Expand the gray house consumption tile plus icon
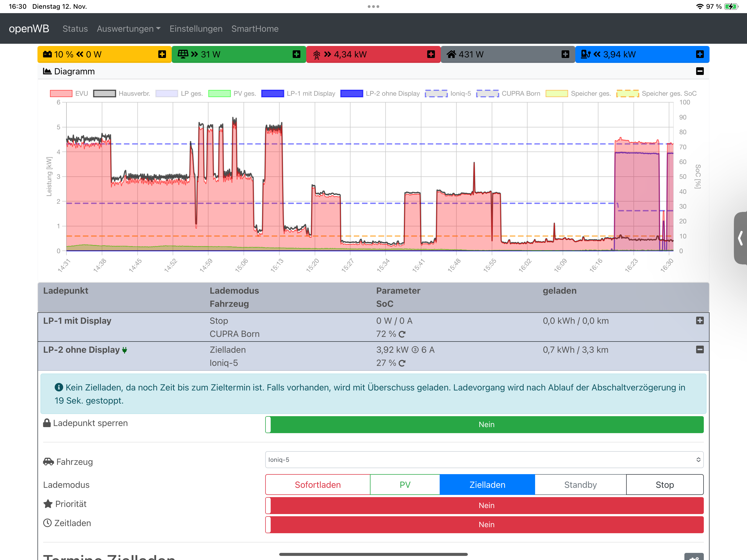 click(565, 54)
